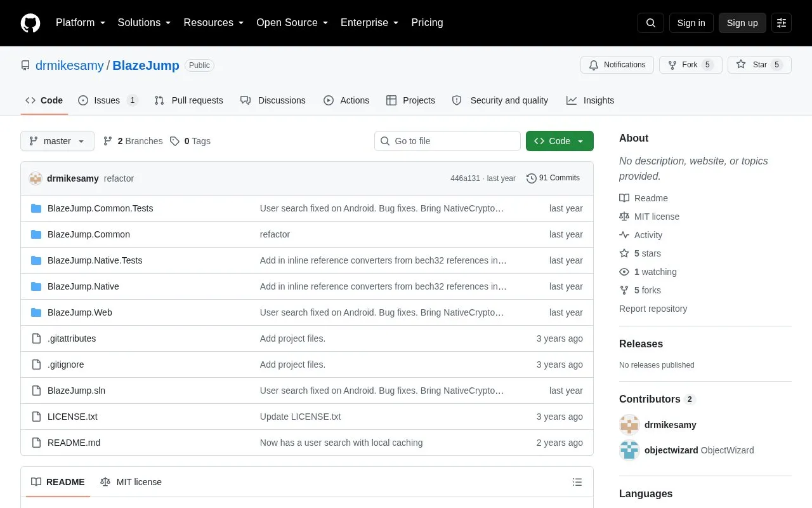Click the Go to file search field
The image size is (812, 508).
coord(447,141)
